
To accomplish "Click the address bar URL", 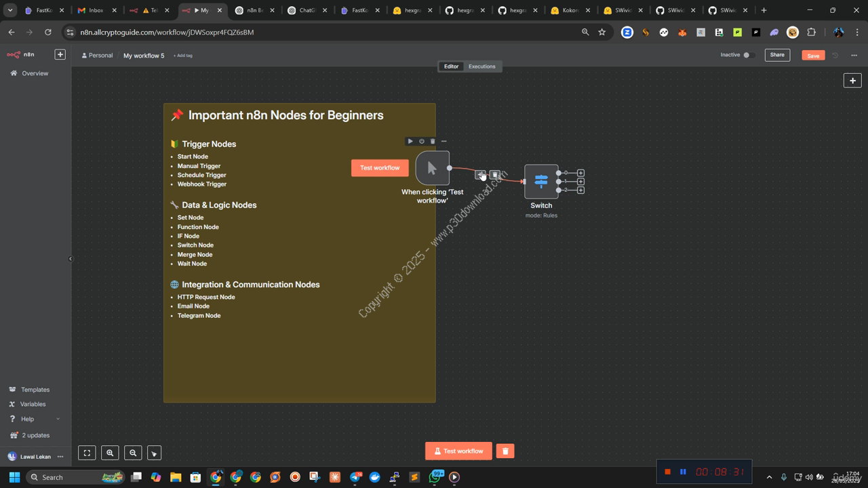I will (167, 32).
